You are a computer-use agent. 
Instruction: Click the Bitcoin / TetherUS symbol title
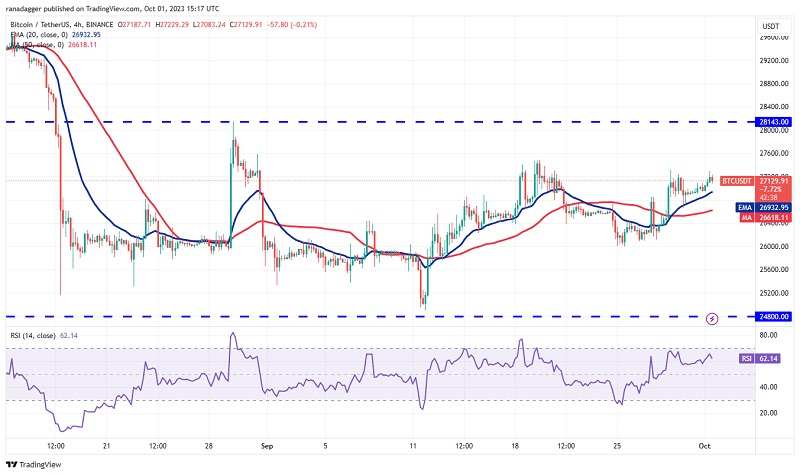coord(61,24)
